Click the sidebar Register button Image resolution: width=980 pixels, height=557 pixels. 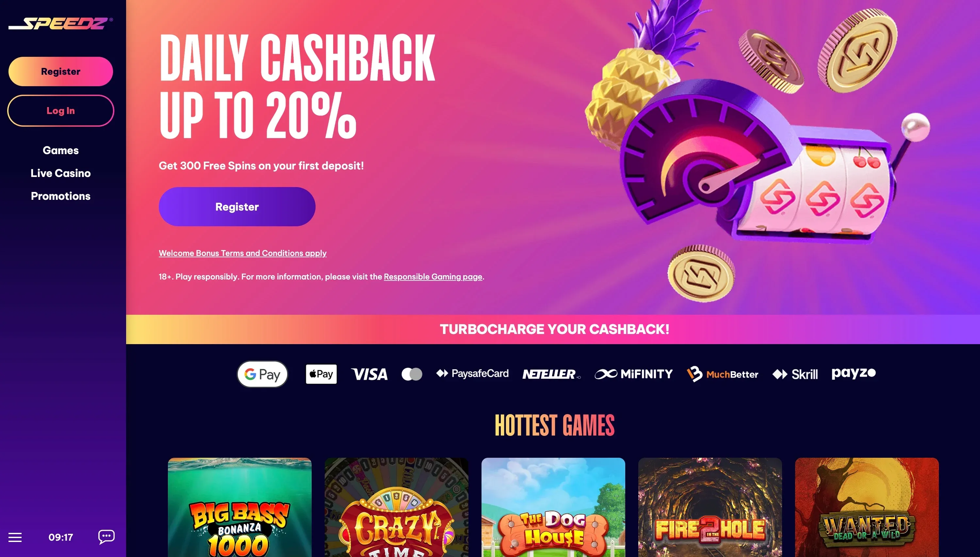click(x=60, y=72)
